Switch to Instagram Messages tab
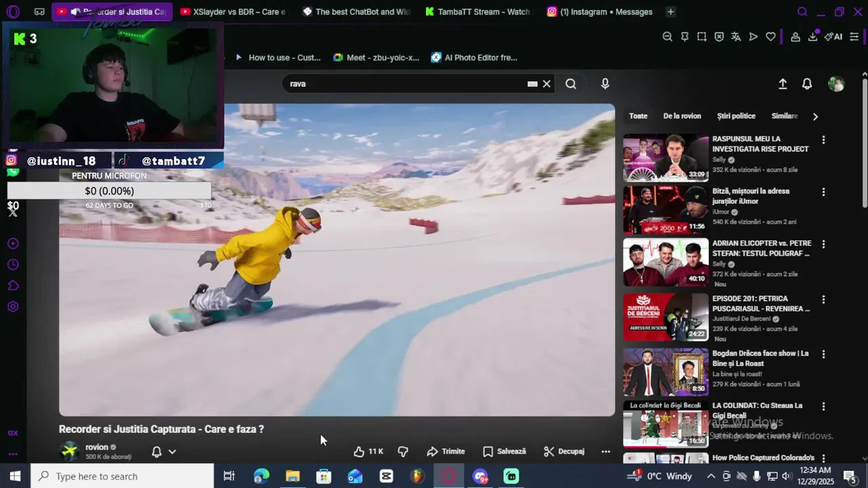The height and width of the screenshot is (488, 868). [600, 12]
